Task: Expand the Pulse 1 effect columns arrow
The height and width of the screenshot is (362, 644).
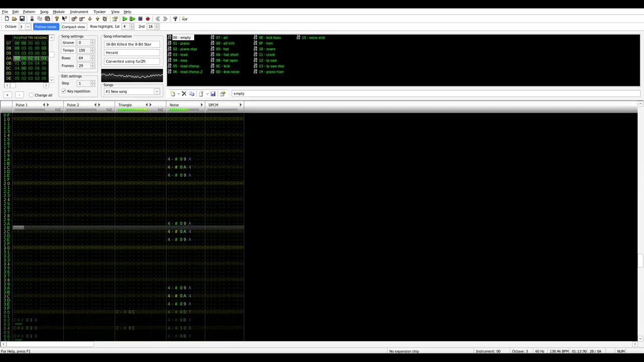Action: click(x=48, y=105)
